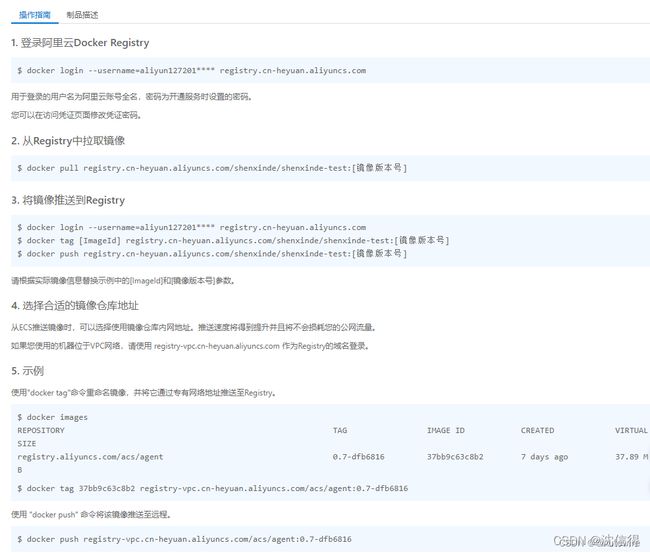Click the 使用 "docker push" 命令 description line

91,514
